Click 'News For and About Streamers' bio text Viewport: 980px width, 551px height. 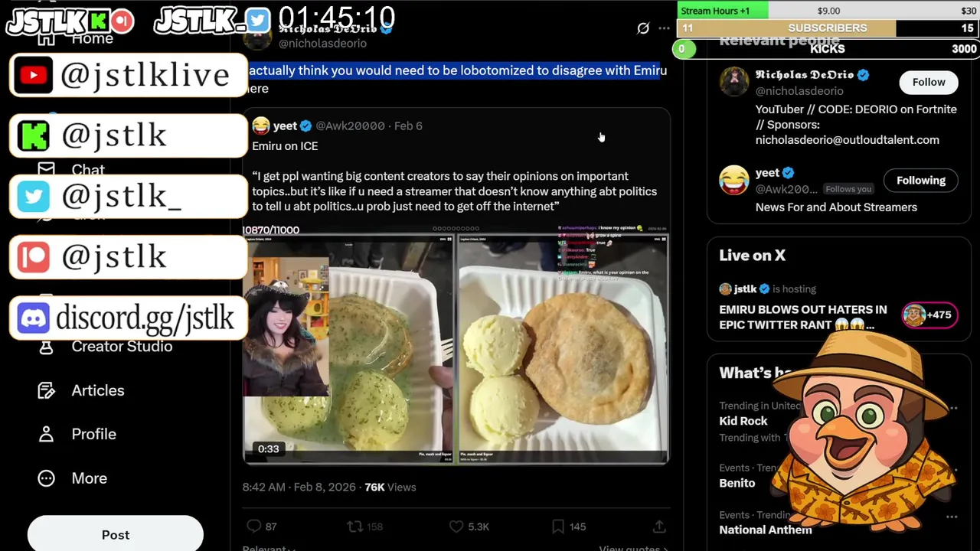point(836,207)
